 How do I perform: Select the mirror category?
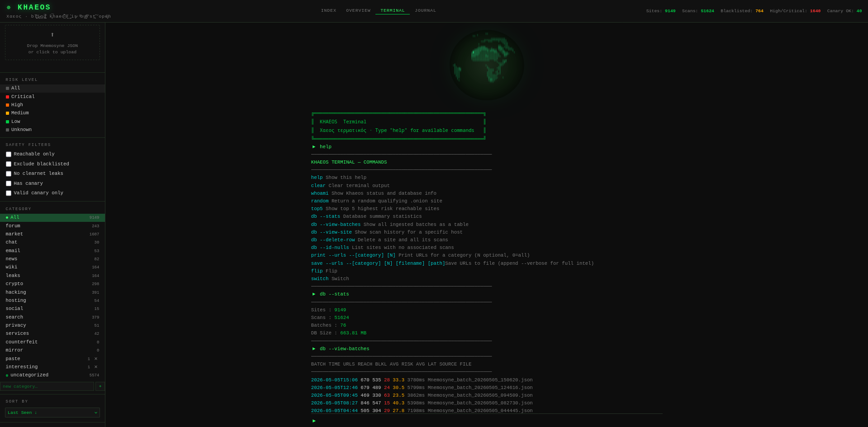pos(52,350)
